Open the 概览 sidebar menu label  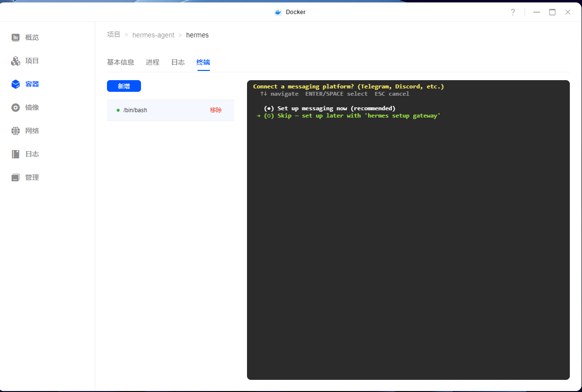32,37
